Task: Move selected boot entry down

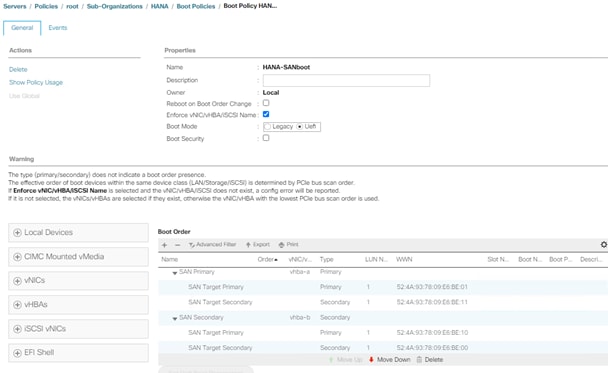Action: tap(389, 359)
